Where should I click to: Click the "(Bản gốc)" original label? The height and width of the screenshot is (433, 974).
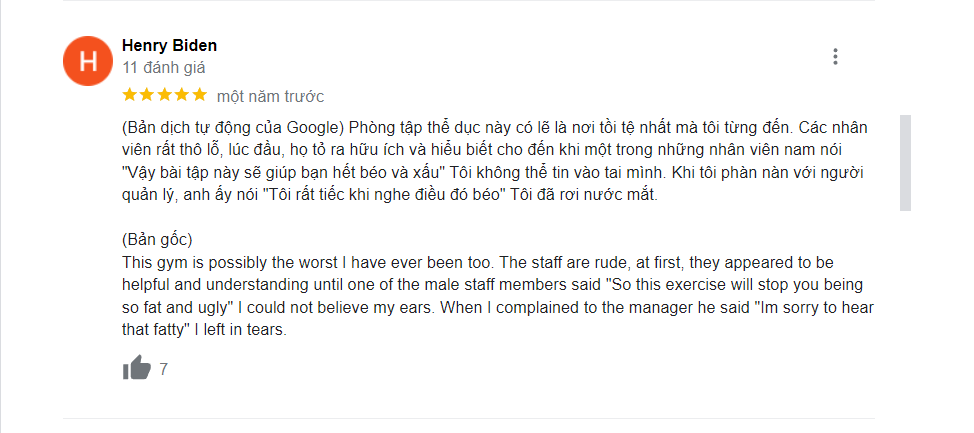coord(157,240)
